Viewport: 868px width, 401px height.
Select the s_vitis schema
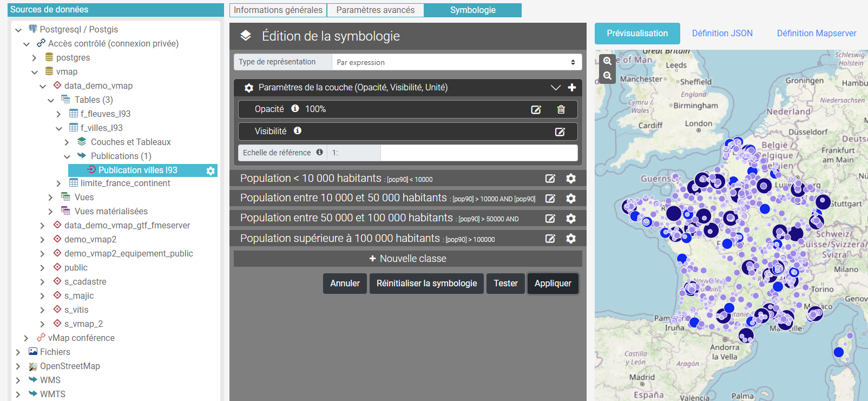[76, 310]
